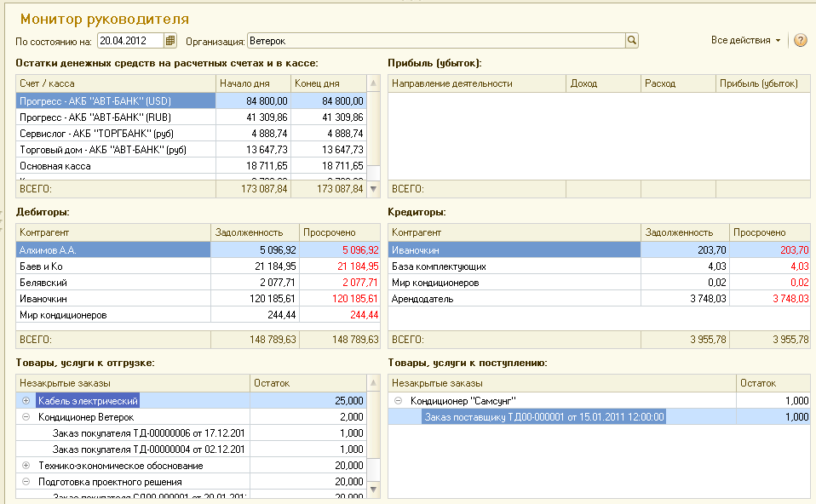
Task: Click the Организация field containing Ветерок
Action: click(434, 41)
